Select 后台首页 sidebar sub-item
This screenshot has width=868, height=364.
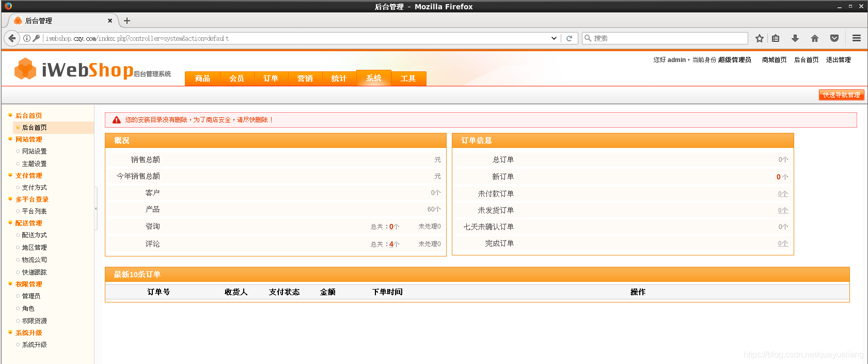point(34,128)
